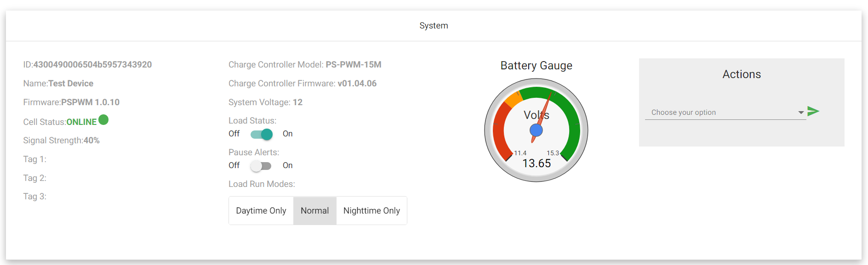Click the 11.4 gauge minimum label
Viewport: 868px width, 265px height.
click(520, 153)
